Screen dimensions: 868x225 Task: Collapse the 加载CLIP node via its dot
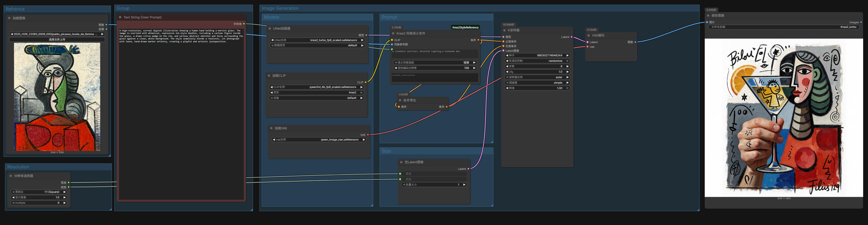(x=269, y=76)
